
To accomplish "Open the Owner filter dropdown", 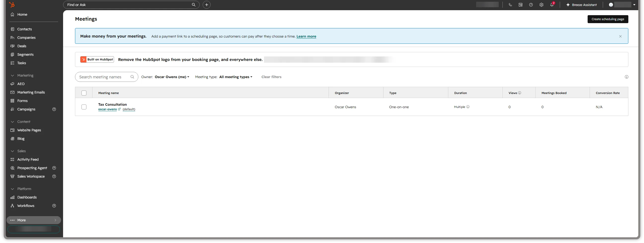I will (x=172, y=77).
